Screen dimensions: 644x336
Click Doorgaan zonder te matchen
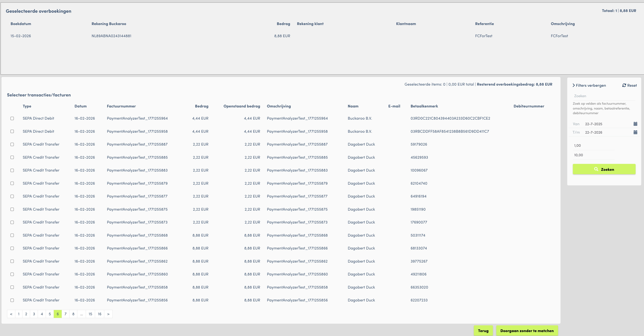(527, 331)
